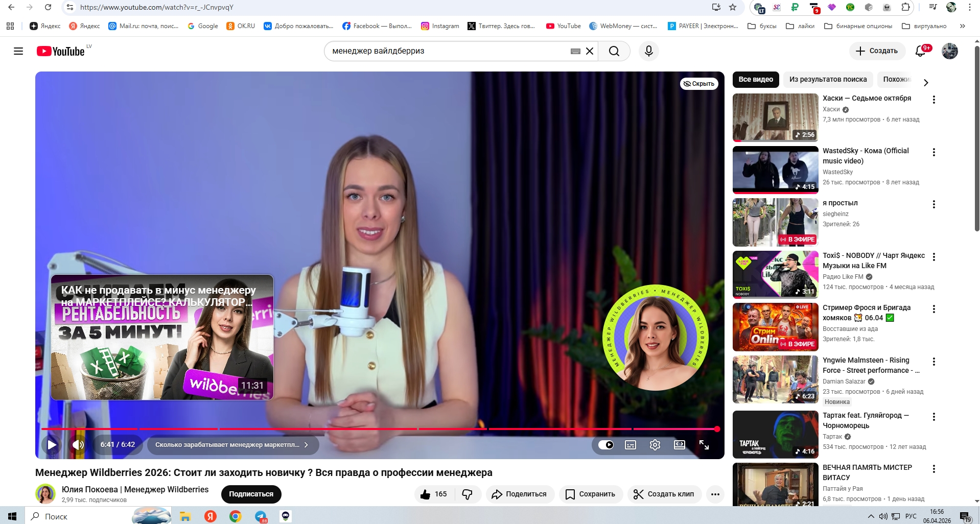Open options for Yngwie Malmsteen video

tap(934, 362)
